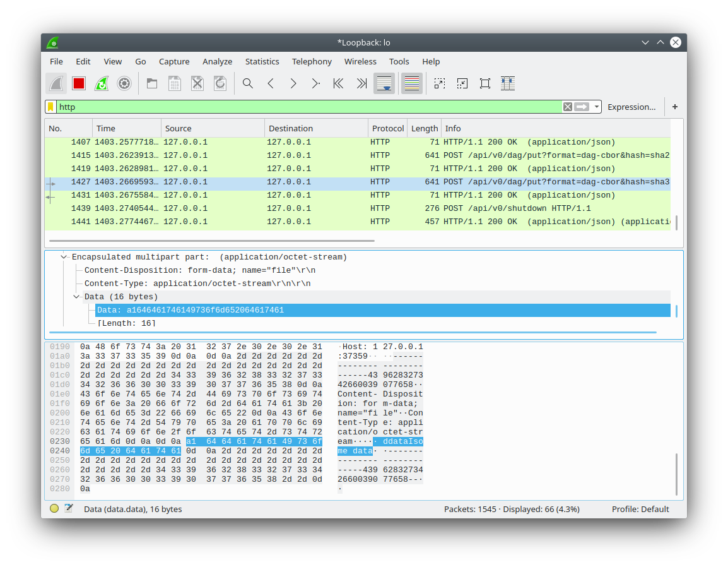Toggle auto-scroll in live capture

(x=384, y=83)
